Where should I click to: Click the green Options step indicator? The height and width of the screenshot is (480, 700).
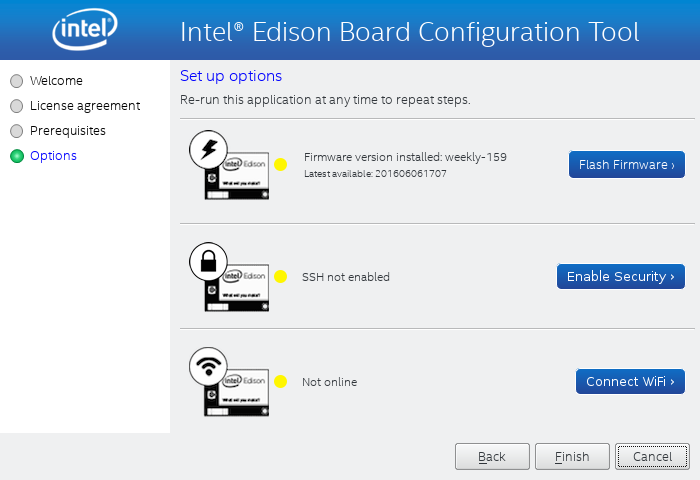(x=17, y=156)
